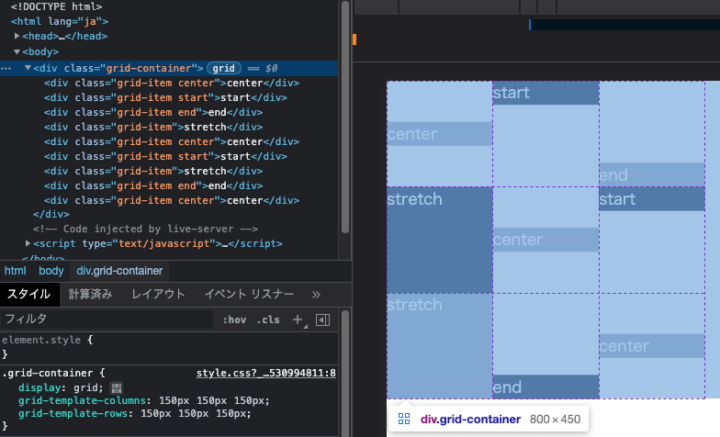Click the Elements tree vertical scrollbar

click(x=345, y=117)
